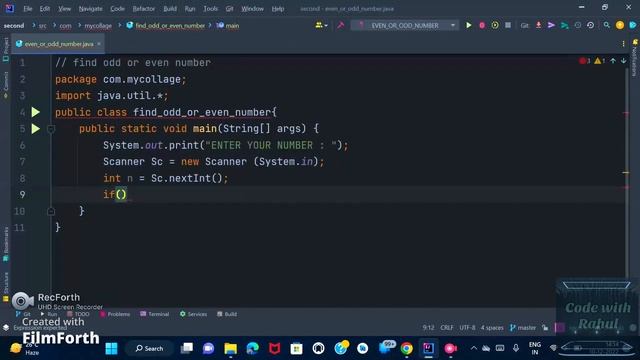Open the Services tool window
640x360 pixels.
193,314
